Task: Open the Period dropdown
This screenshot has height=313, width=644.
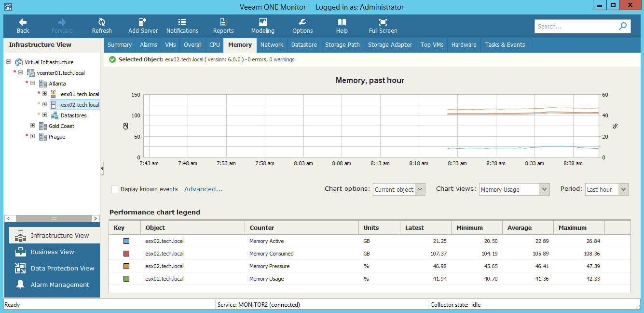Action: [x=607, y=189]
